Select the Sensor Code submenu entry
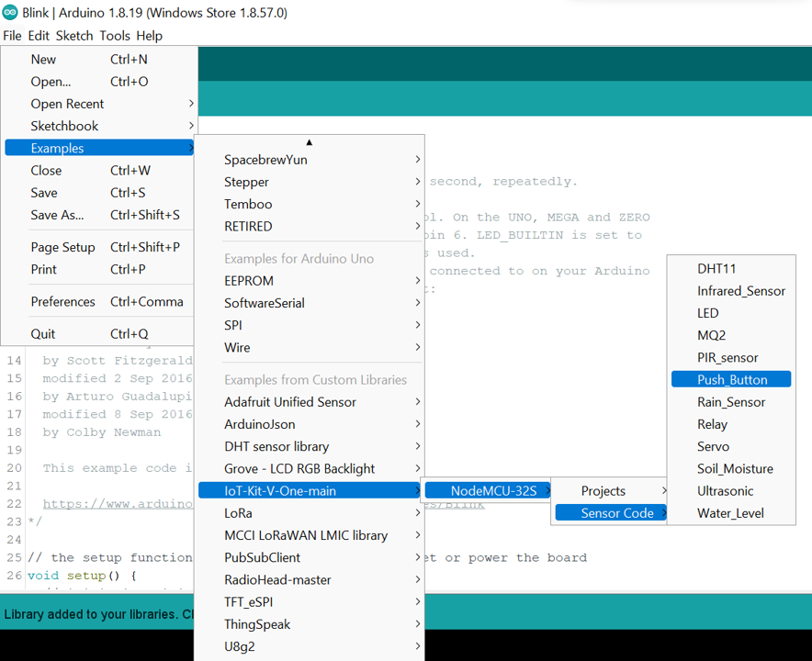Image resolution: width=812 pixels, height=661 pixels. pyautogui.click(x=611, y=513)
